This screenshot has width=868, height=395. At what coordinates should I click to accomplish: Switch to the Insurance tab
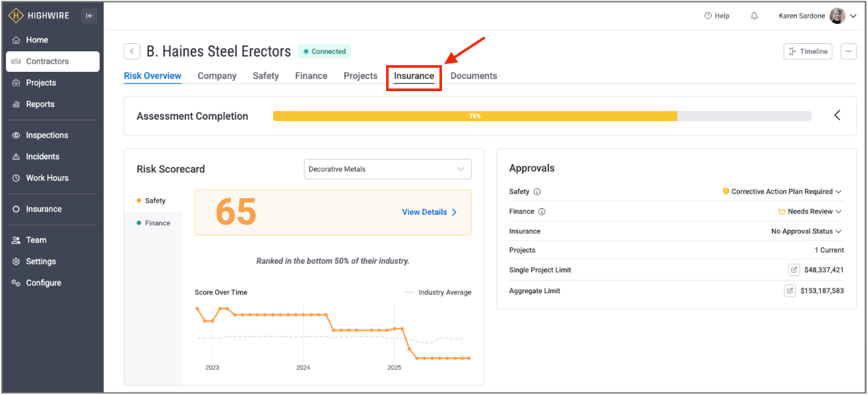click(x=414, y=76)
